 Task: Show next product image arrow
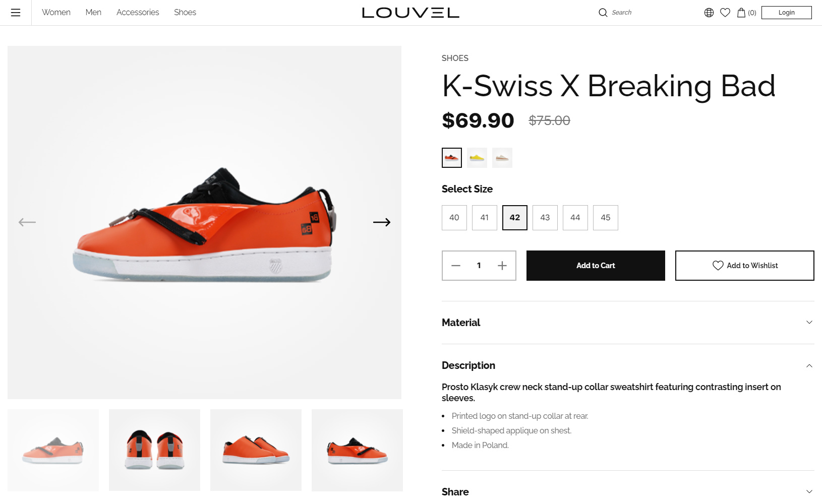pos(382,222)
